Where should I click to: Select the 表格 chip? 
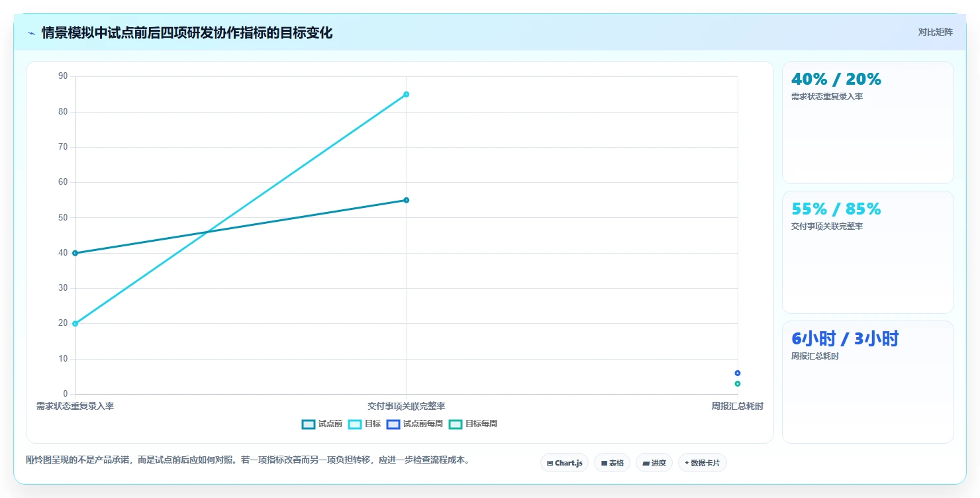click(x=612, y=463)
